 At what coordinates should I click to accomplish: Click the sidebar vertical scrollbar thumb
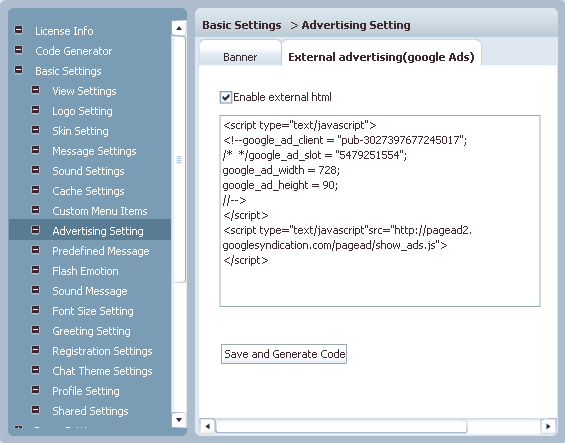[x=179, y=159]
